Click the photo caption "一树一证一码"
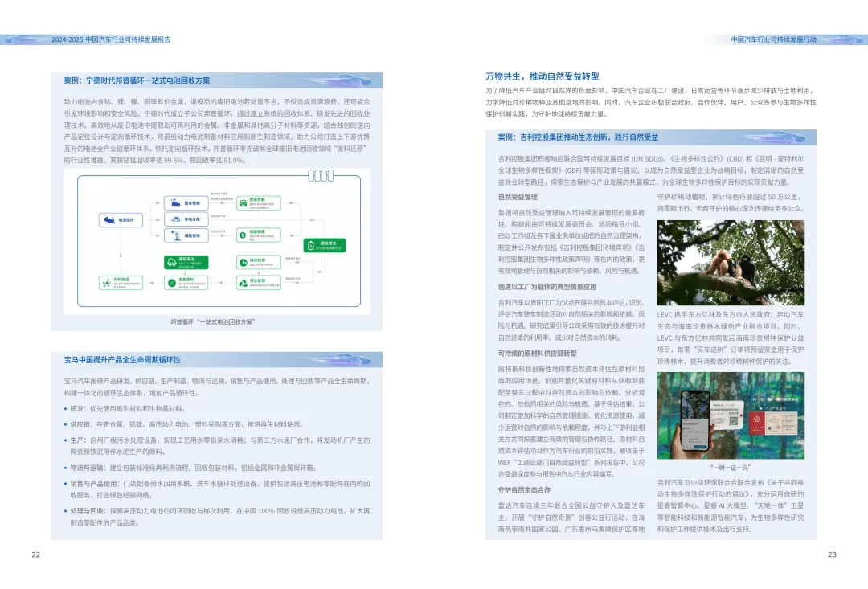This screenshot has width=868, height=589. coord(731,467)
